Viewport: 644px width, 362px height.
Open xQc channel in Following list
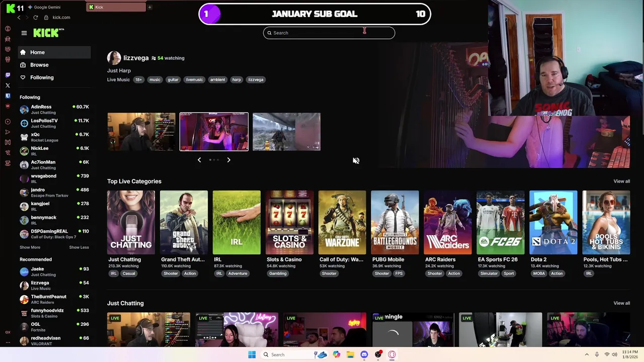[x=54, y=137]
